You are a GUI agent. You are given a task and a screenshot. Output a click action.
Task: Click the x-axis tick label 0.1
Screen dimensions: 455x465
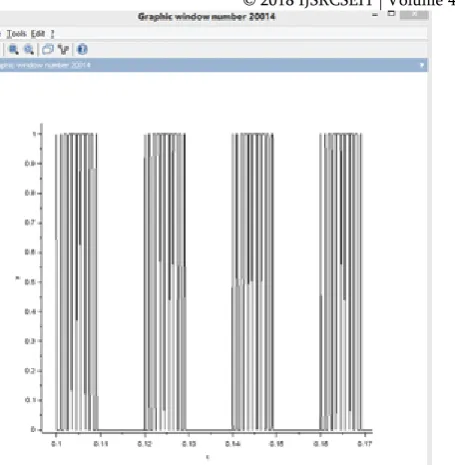[x=56, y=444]
